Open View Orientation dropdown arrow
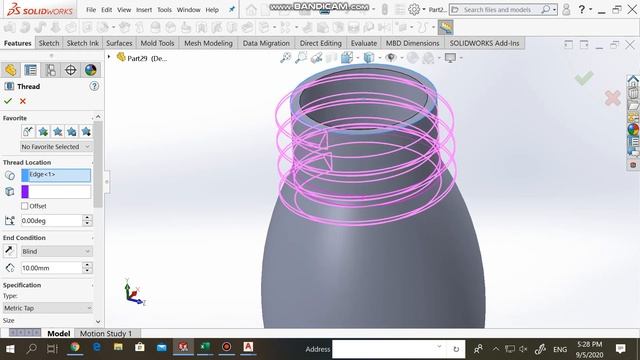Screen dimensions: 640x360 [358, 58]
